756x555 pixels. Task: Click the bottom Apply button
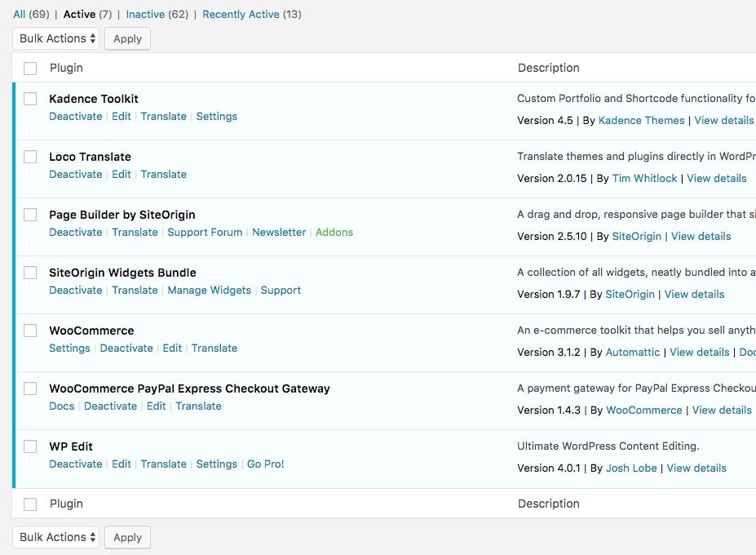point(128,537)
